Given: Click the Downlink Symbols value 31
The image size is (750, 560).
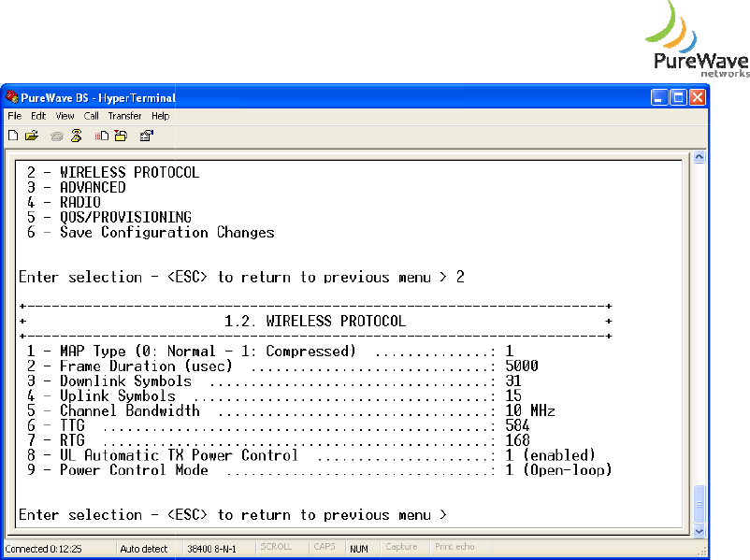Looking at the screenshot, I should click(x=513, y=381).
